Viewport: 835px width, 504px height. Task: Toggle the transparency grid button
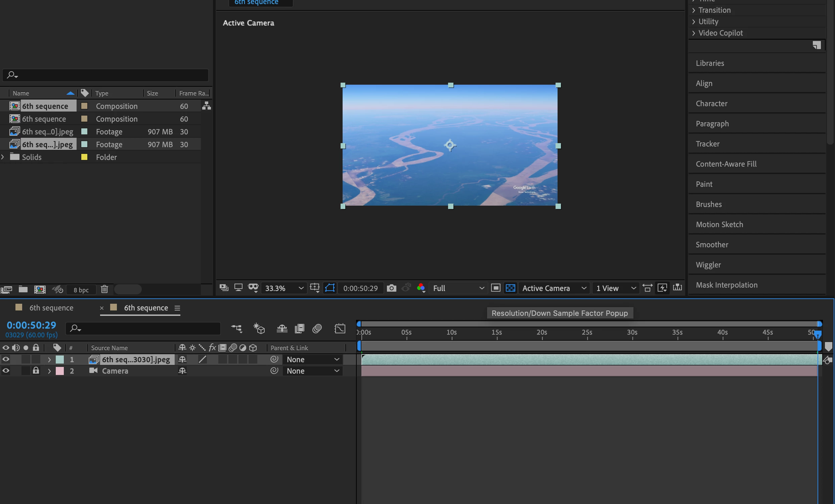tap(510, 288)
